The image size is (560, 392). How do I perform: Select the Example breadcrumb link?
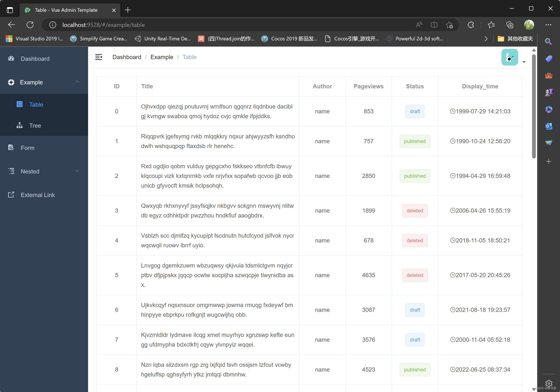162,57
